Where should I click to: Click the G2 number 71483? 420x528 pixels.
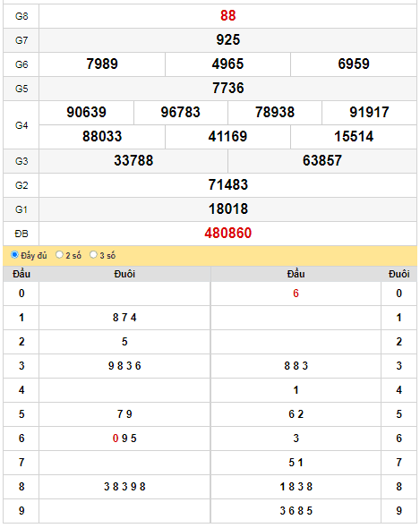pyautogui.click(x=227, y=185)
